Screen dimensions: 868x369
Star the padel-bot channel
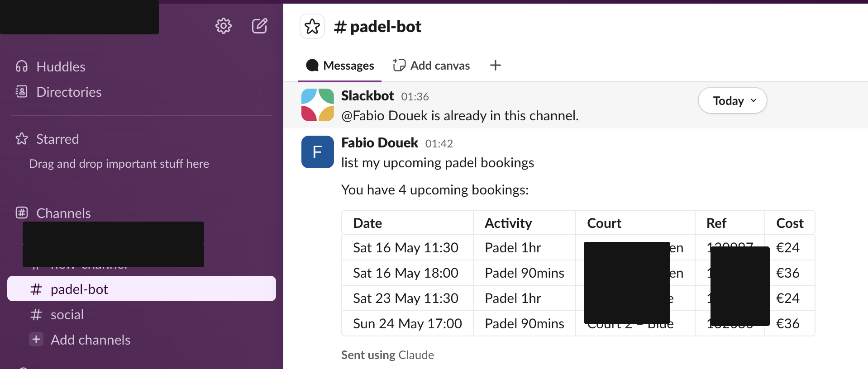click(312, 27)
